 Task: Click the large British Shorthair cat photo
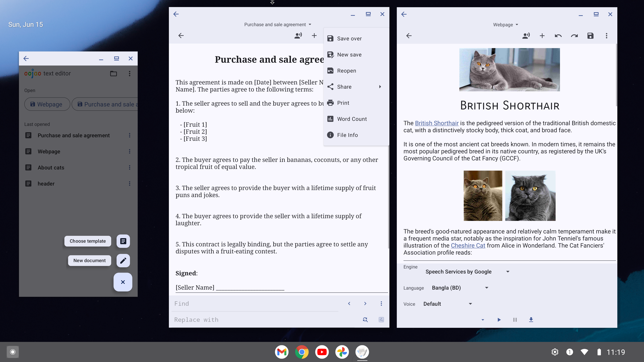pos(509,70)
